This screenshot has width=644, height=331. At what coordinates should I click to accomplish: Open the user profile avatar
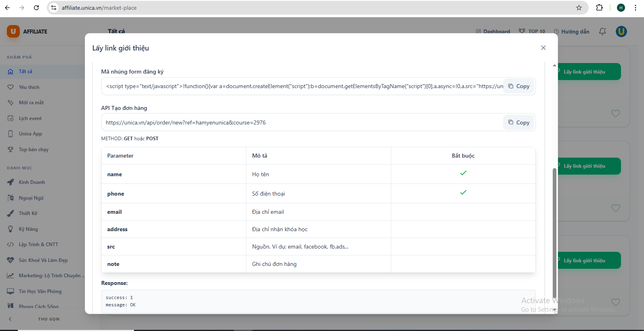tap(621, 32)
